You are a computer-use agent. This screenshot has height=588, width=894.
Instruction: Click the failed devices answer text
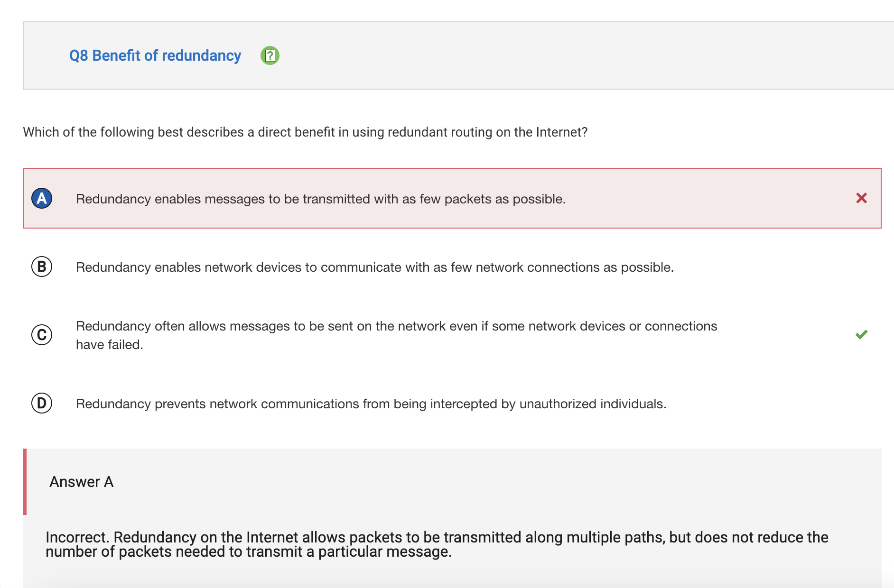397,335
